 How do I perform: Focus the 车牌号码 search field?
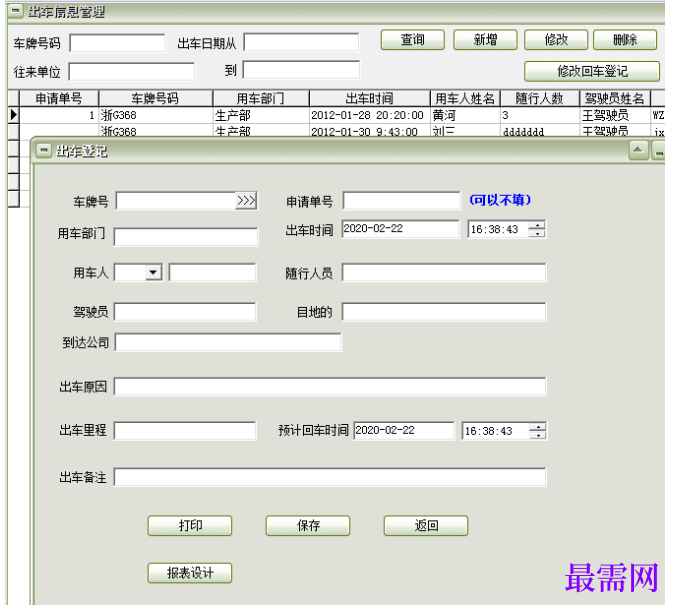(117, 43)
